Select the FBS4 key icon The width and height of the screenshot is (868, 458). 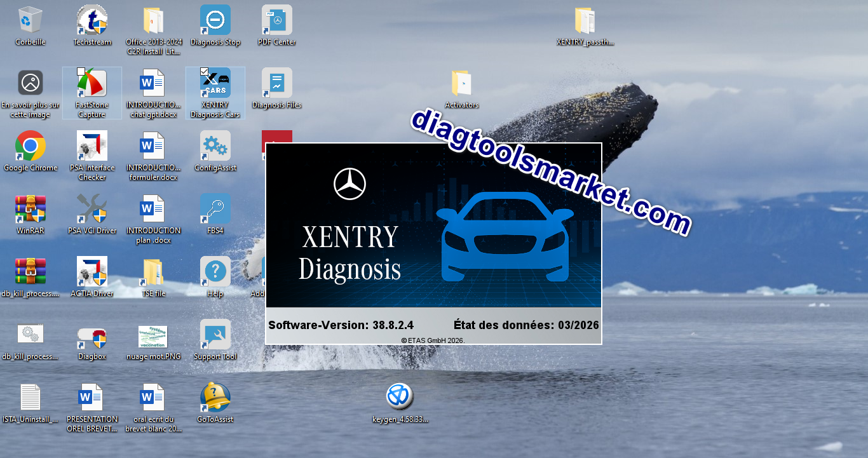(215, 209)
